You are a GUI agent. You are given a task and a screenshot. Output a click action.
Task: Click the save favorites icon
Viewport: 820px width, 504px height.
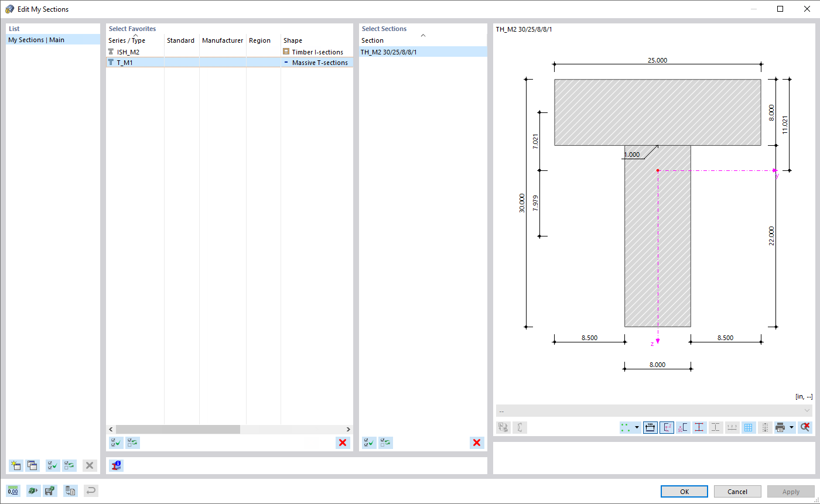click(50, 491)
